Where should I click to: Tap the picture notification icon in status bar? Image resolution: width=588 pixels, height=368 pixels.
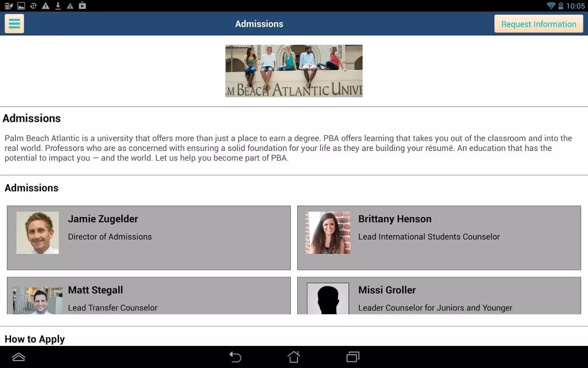(x=21, y=6)
